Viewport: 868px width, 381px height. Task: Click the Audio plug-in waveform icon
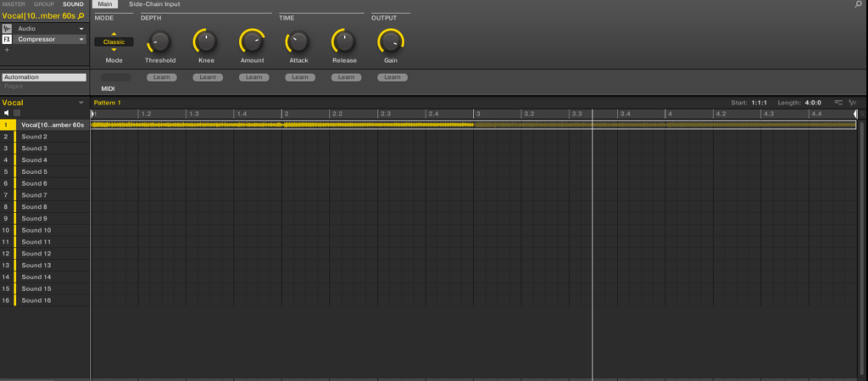click(x=7, y=28)
